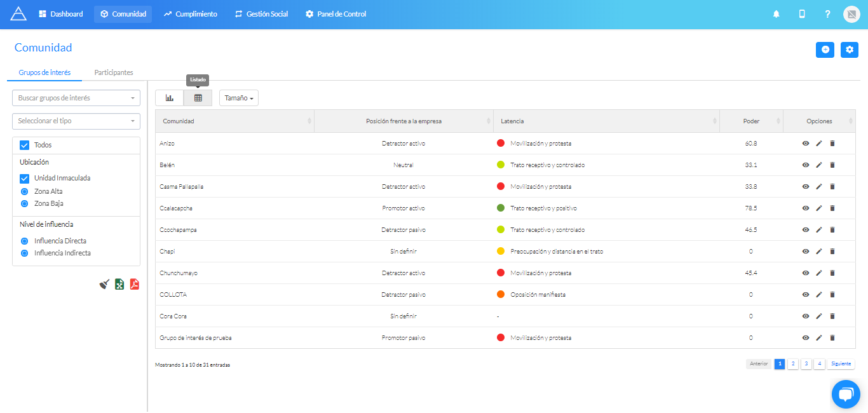Click Siguiente pagination button
The image size is (868, 413).
(x=841, y=364)
